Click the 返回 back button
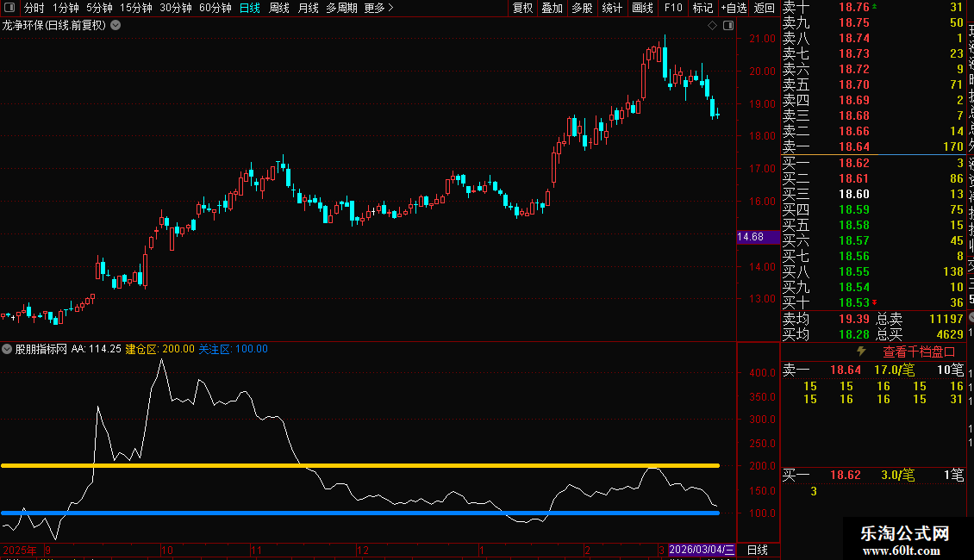The width and height of the screenshot is (974, 560). click(764, 8)
